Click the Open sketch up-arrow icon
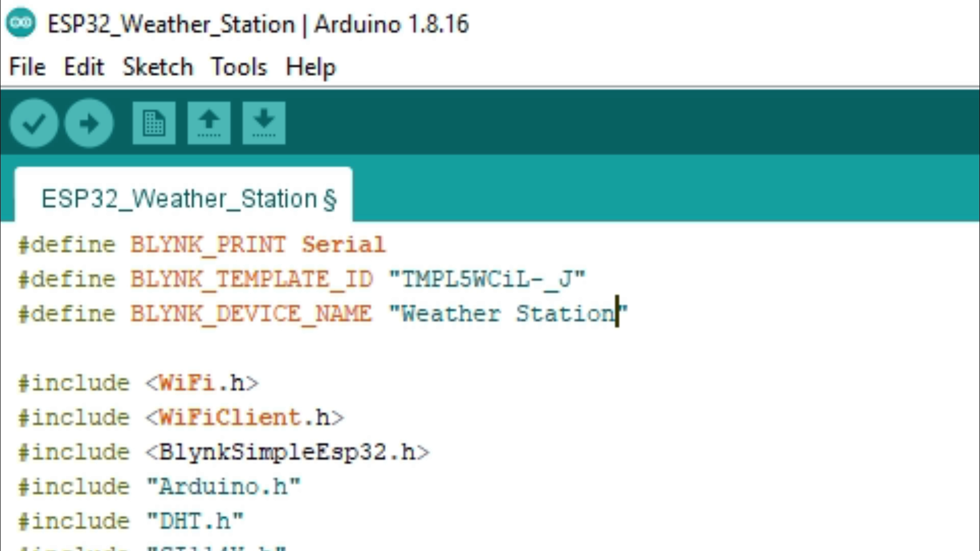This screenshot has height=551, width=980. (209, 123)
